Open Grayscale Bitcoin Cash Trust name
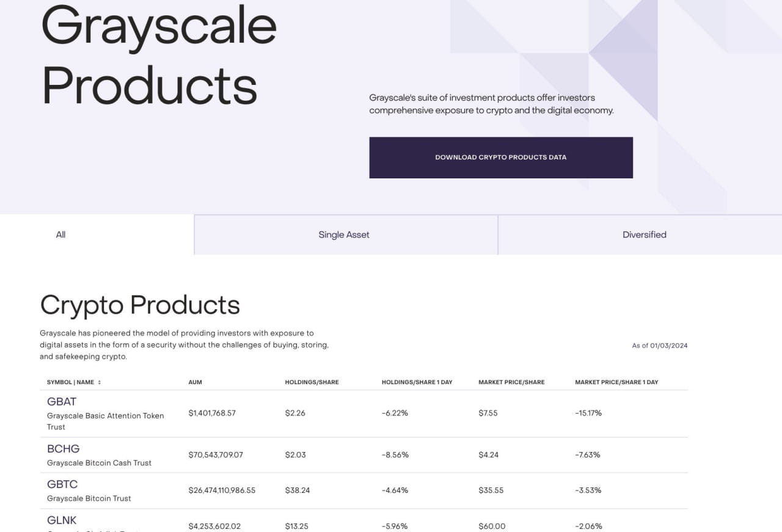The height and width of the screenshot is (532, 782). pos(99,463)
